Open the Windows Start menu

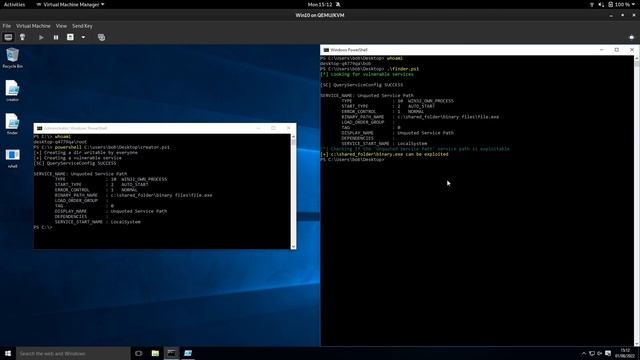pyautogui.click(x=8, y=353)
